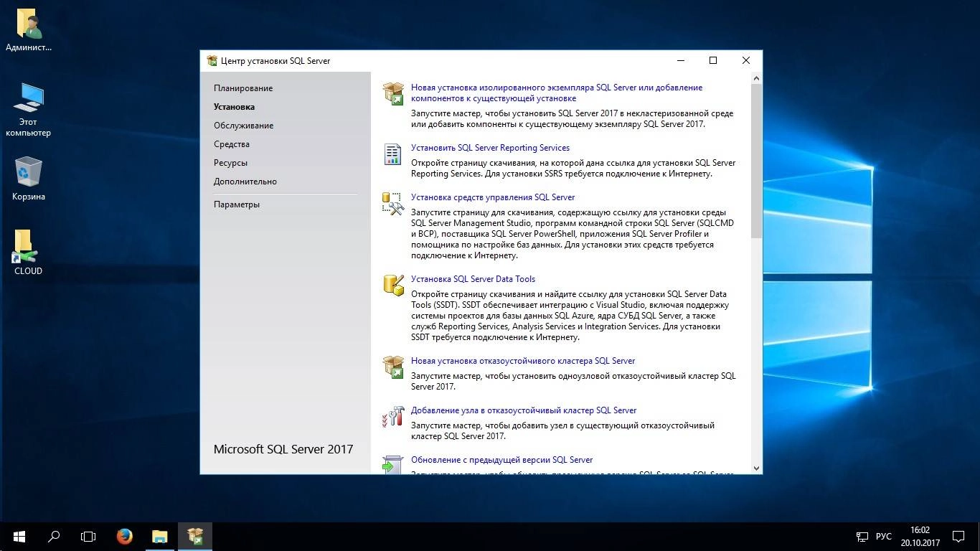980x551 pixels.
Task: Open the Windows Start menu
Action: 19,536
